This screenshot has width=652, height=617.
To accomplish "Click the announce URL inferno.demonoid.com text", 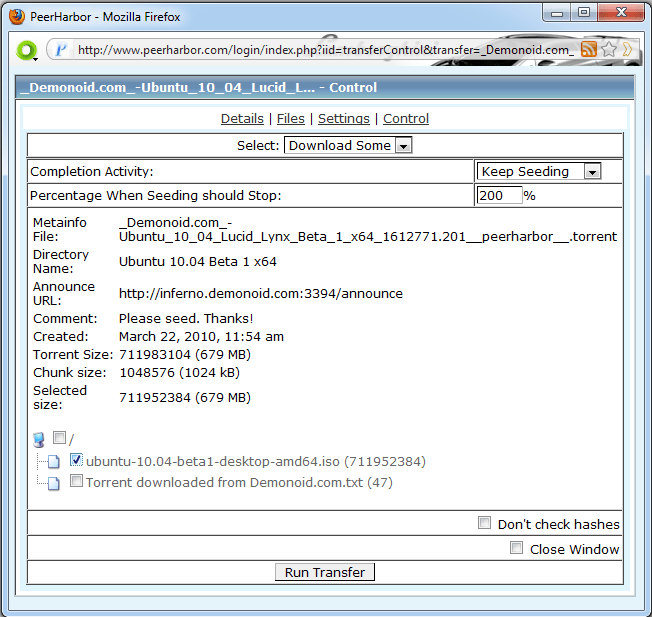I will [x=261, y=294].
